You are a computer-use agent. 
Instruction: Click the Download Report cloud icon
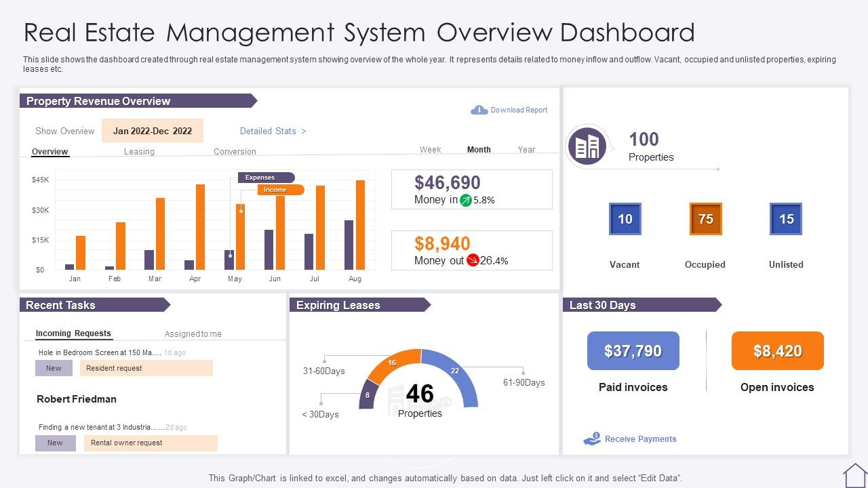pyautogui.click(x=479, y=110)
